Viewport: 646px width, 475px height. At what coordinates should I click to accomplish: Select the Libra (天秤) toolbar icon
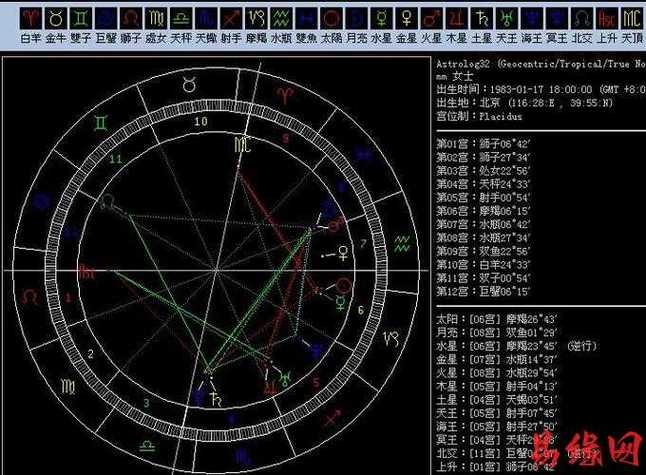click(181, 19)
